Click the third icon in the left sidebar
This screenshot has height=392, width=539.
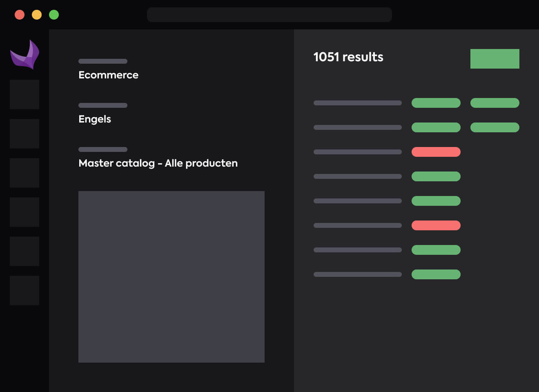[x=24, y=173]
